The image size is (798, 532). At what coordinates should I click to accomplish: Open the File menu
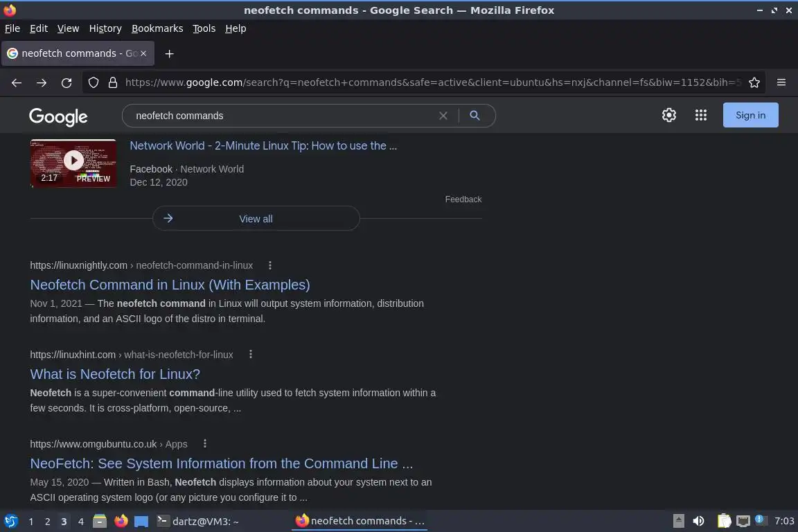(12, 28)
